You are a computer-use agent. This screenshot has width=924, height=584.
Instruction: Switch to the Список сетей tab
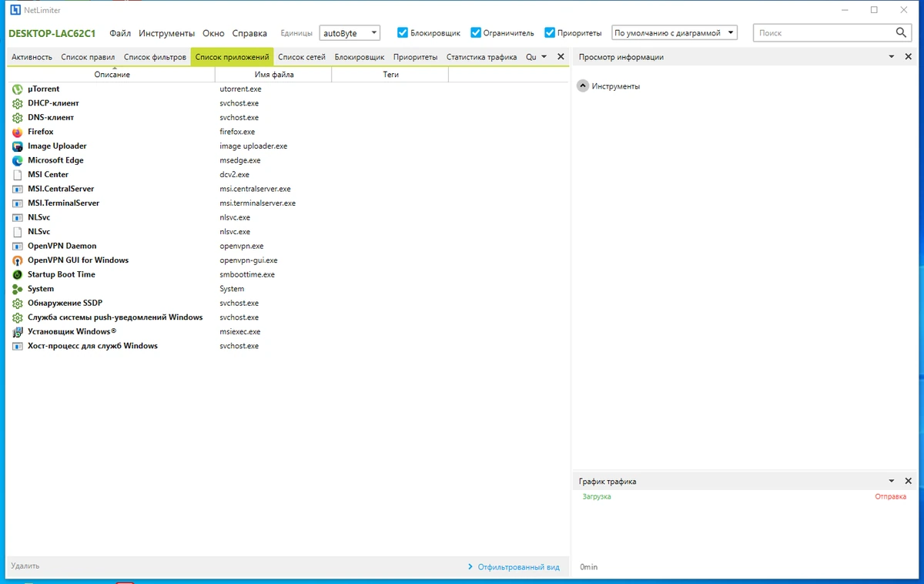[x=302, y=57]
